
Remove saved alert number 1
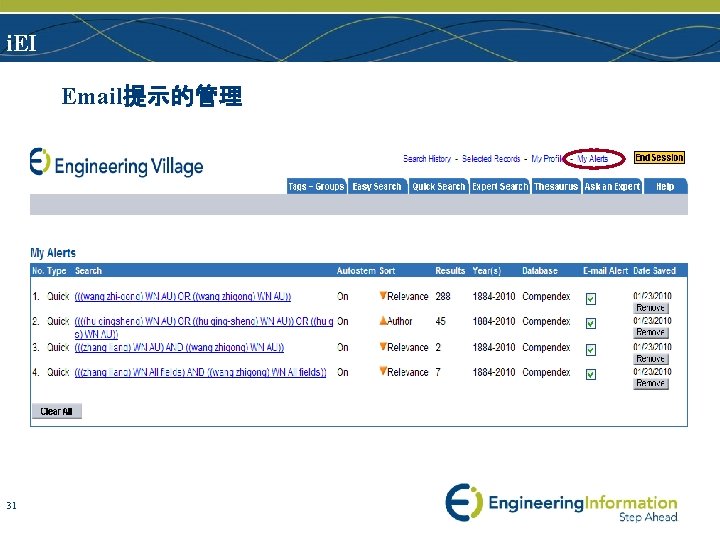(650, 308)
